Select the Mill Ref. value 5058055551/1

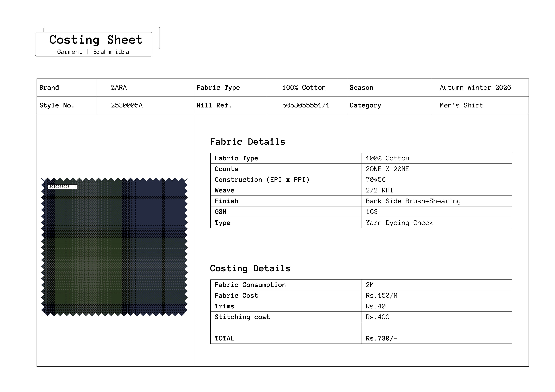(x=305, y=105)
